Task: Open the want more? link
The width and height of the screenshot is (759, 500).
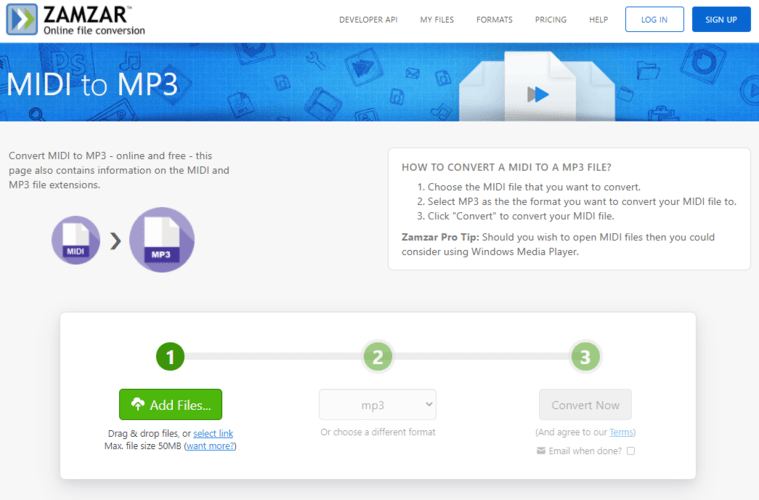Action: click(210, 446)
